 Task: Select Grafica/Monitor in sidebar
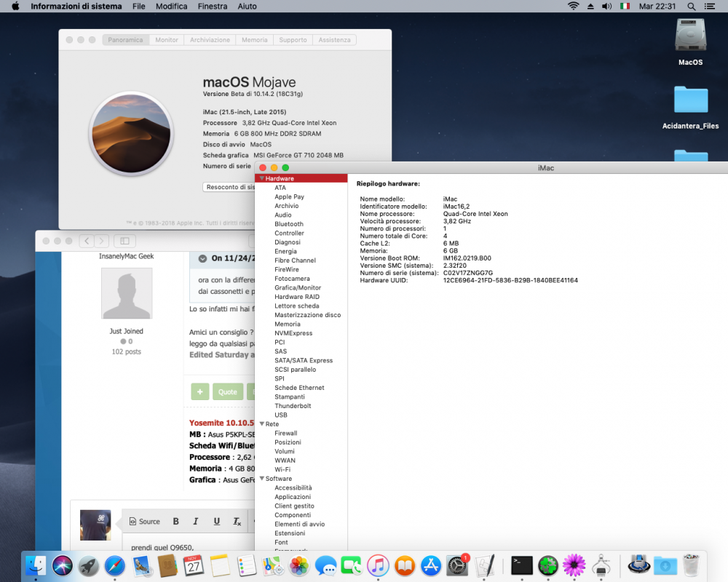[x=298, y=287]
